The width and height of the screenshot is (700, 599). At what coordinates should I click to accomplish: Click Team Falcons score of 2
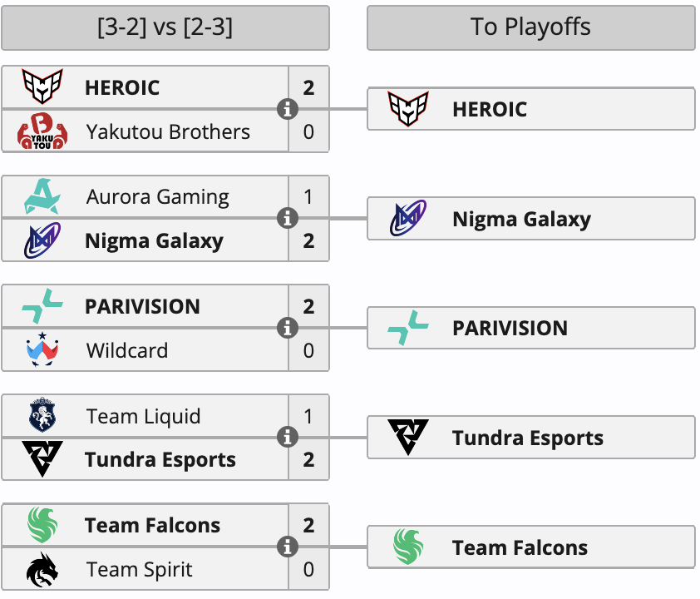pyautogui.click(x=309, y=525)
